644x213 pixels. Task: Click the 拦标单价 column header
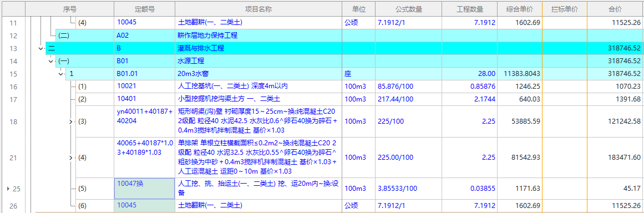[564, 9]
